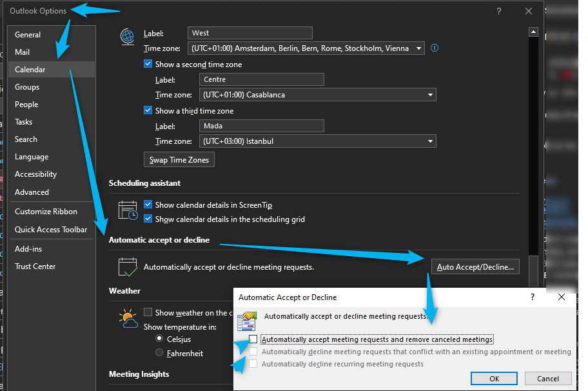Check Automatically accept meeting requests and remove canceled
588x391 pixels.
(253, 339)
